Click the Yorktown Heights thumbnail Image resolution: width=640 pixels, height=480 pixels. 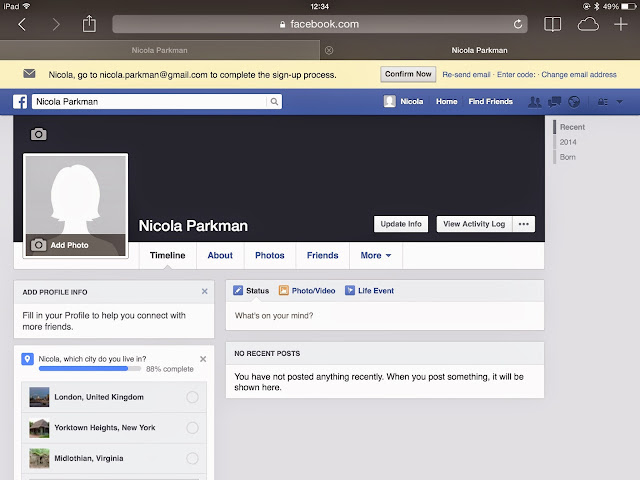(39, 428)
